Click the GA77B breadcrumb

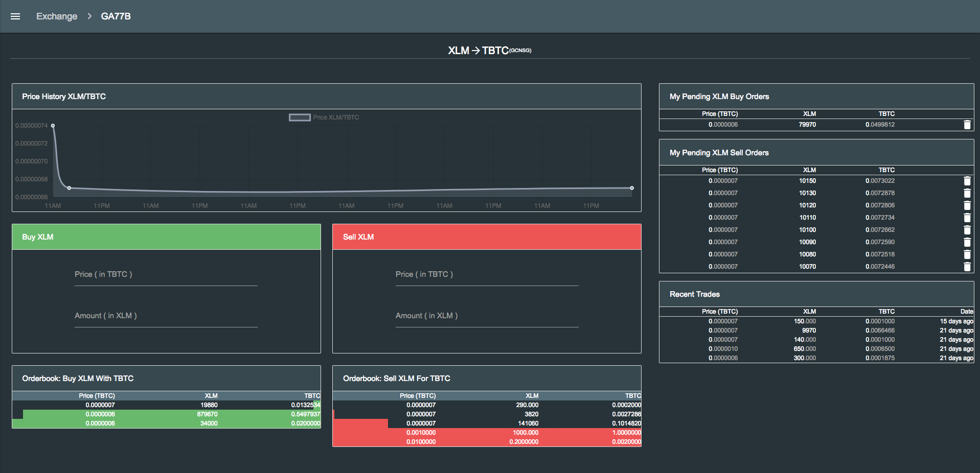(x=116, y=16)
